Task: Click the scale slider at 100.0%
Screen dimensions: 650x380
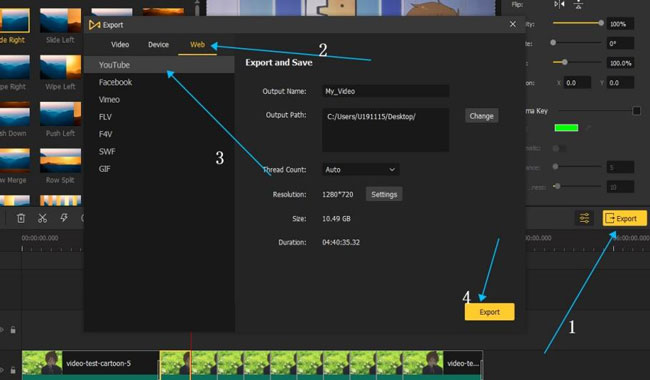Action: pos(565,63)
